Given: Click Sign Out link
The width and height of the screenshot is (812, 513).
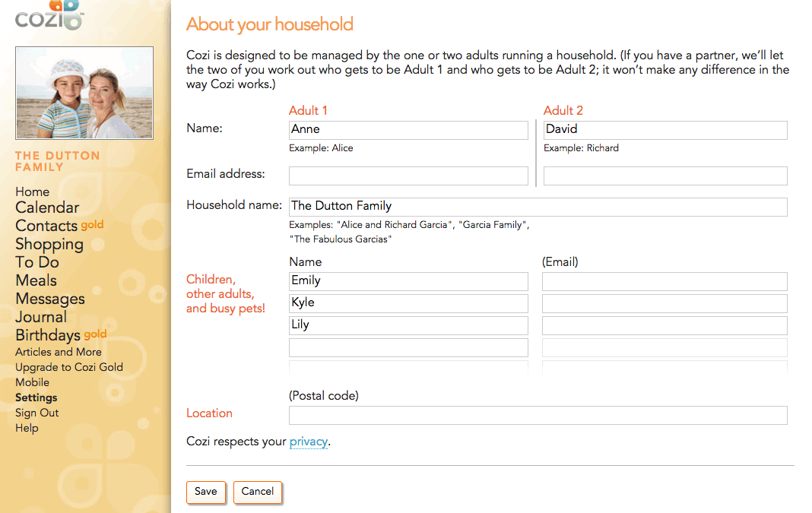Looking at the screenshot, I should pyautogui.click(x=36, y=413).
